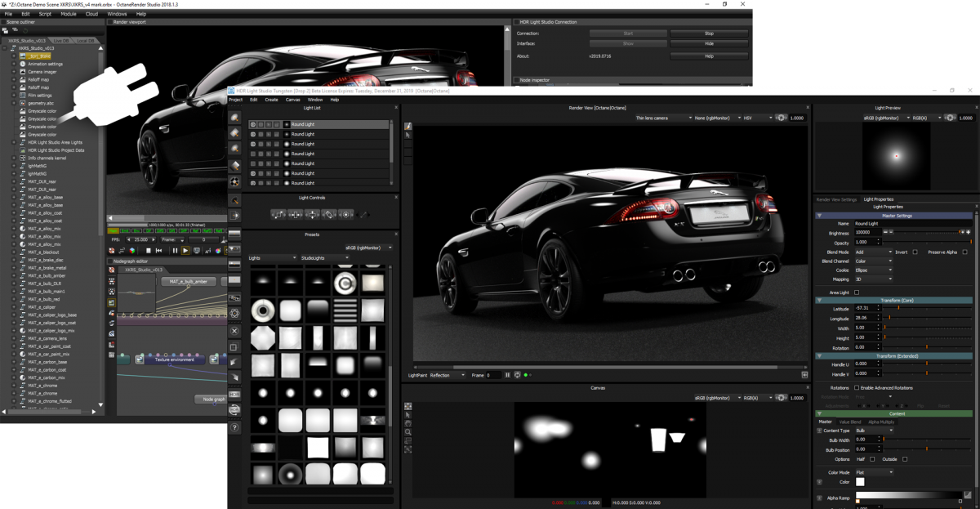Open the Script menu in OctaneRender
Image resolution: width=980 pixels, height=509 pixels.
(x=46, y=14)
